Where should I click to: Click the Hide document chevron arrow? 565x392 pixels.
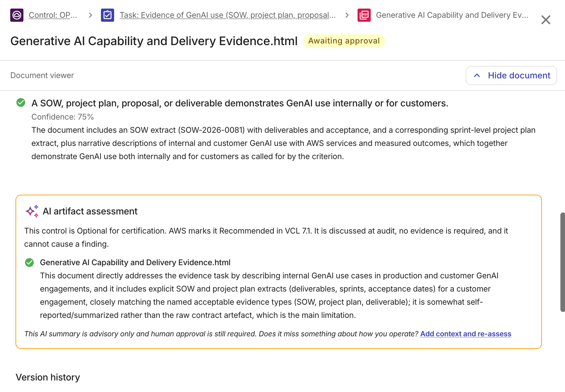click(x=477, y=75)
